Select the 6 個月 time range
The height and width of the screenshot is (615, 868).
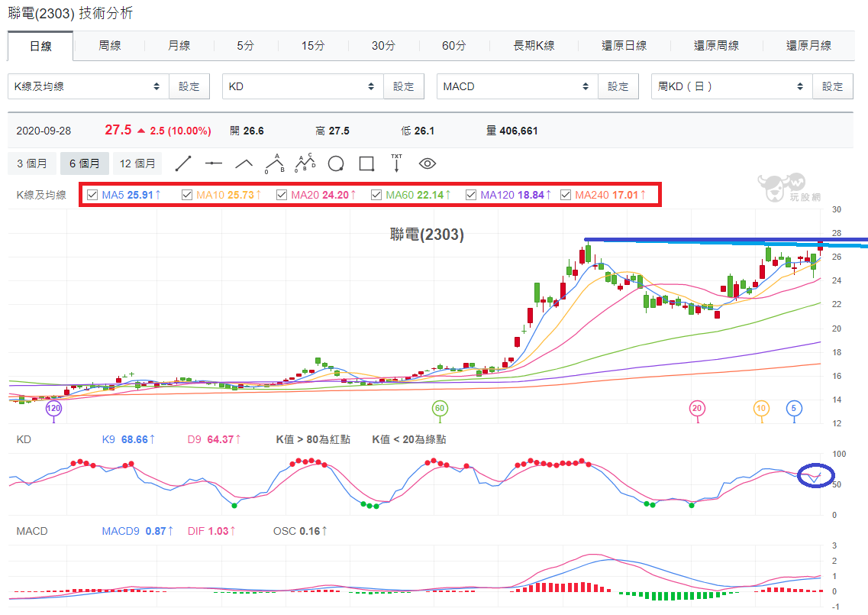tap(84, 163)
